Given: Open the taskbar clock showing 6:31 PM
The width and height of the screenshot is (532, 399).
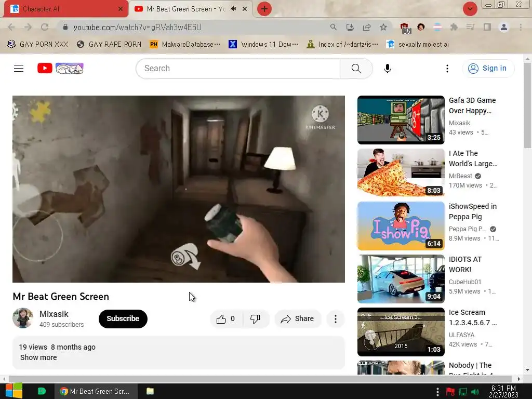Looking at the screenshot, I should point(503,392).
